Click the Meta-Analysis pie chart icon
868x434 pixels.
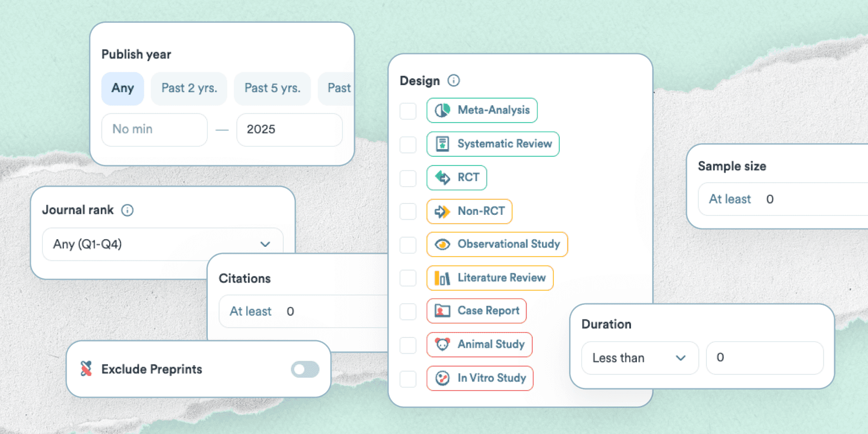[x=443, y=110]
